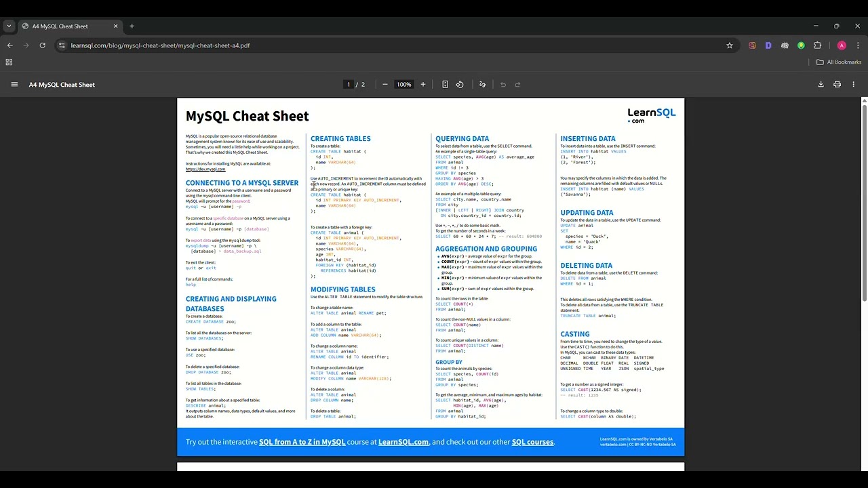Reload the current PDF page
This screenshot has height=488, width=868.
point(43,45)
